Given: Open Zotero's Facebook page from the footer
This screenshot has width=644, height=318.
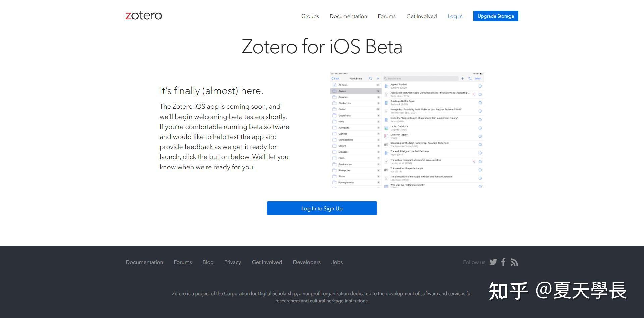Looking at the screenshot, I should (503, 262).
